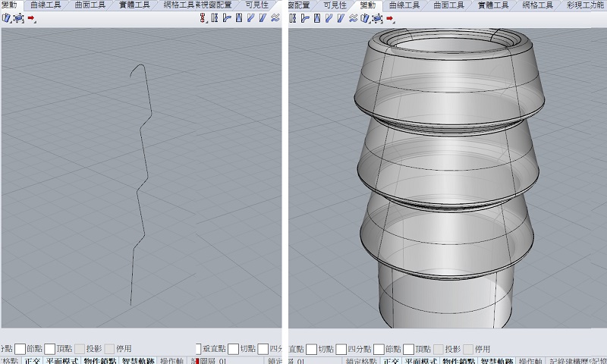Select Cage tool in right window toolbar
Screen dimensions: 607x364
point(365,18)
